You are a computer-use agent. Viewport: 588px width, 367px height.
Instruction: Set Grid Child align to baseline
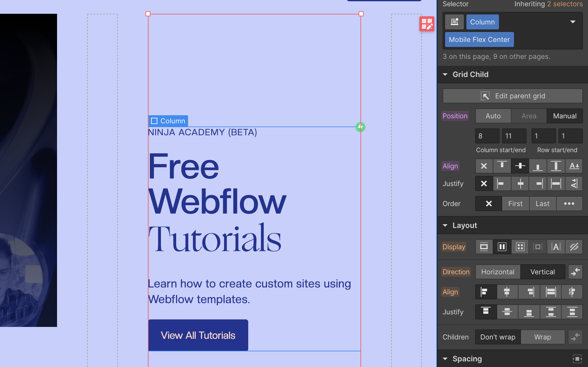[574, 166]
